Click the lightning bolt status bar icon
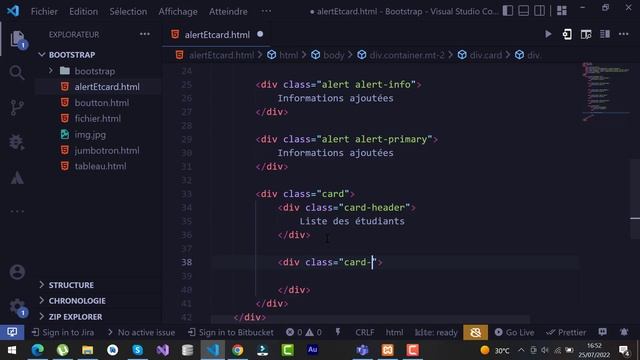This screenshot has height=360, width=640. [x=338, y=332]
